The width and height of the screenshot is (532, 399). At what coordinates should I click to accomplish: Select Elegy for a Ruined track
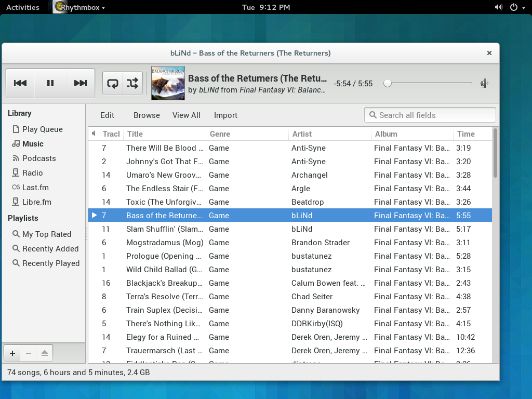click(290, 337)
